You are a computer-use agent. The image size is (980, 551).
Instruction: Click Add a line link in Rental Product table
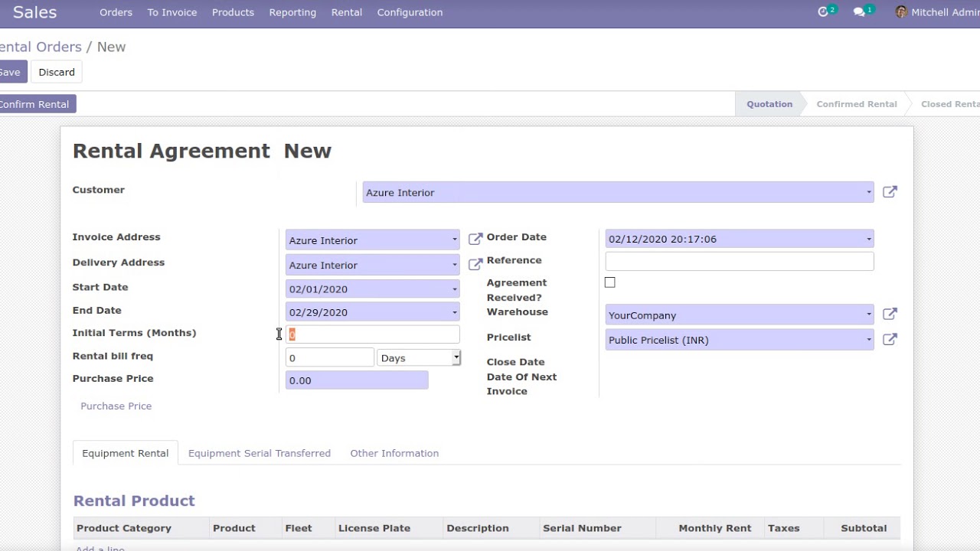pos(100,548)
